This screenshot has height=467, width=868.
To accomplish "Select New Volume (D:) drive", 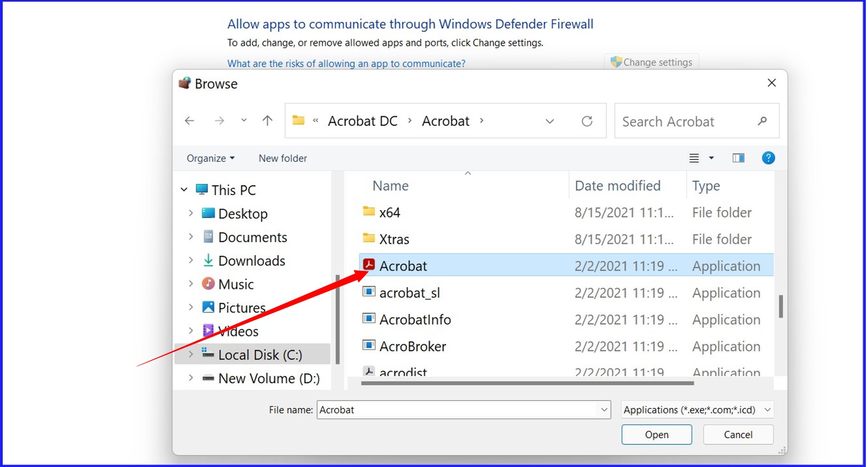I will tap(269, 379).
